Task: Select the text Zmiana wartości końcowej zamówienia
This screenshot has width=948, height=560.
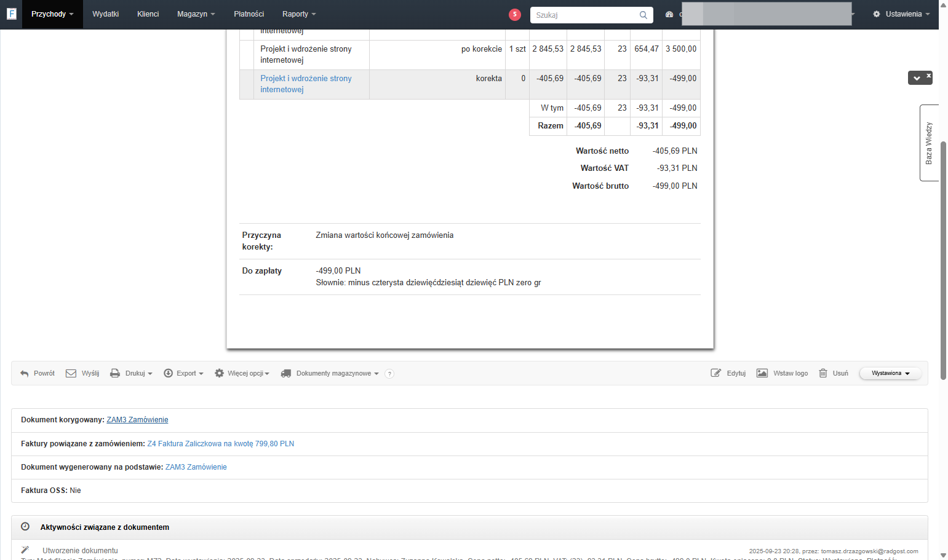Action: coord(384,235)
